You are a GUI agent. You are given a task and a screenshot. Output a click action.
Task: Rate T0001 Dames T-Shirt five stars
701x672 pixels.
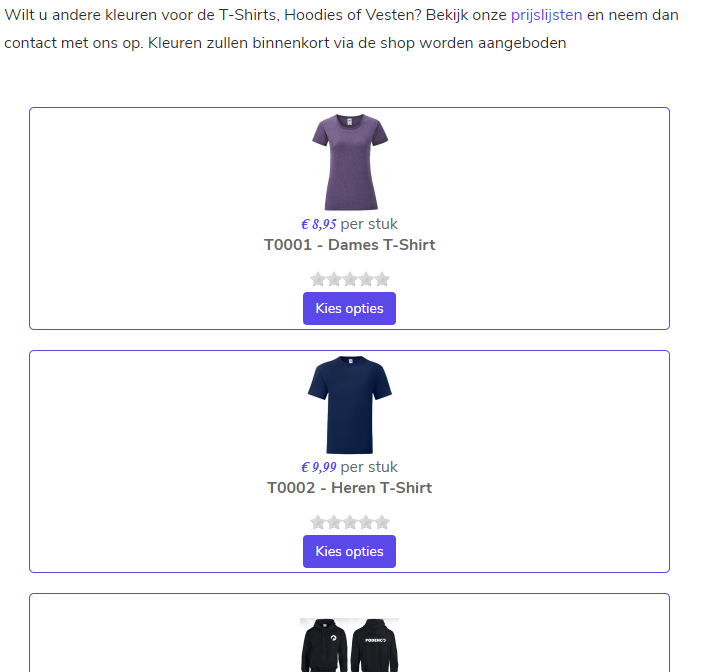pyautogui.click(x=382, y=280)
